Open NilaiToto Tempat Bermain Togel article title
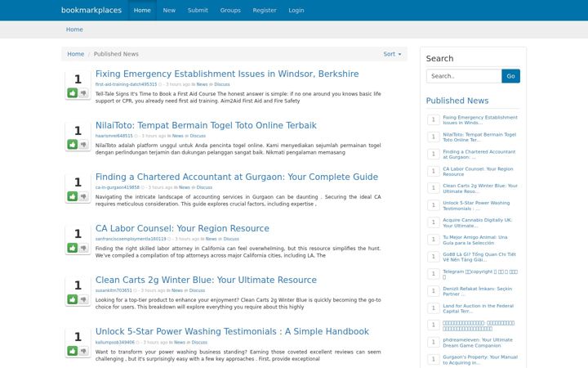Image resolution: width=588 pixels, height=368 pixels. pyautogui.click(x=206, y=125)
